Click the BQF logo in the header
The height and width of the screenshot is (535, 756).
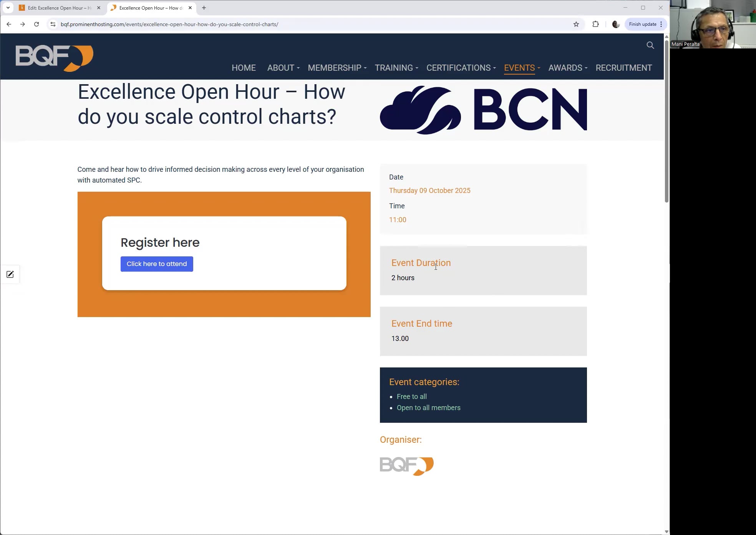point(54,58)
